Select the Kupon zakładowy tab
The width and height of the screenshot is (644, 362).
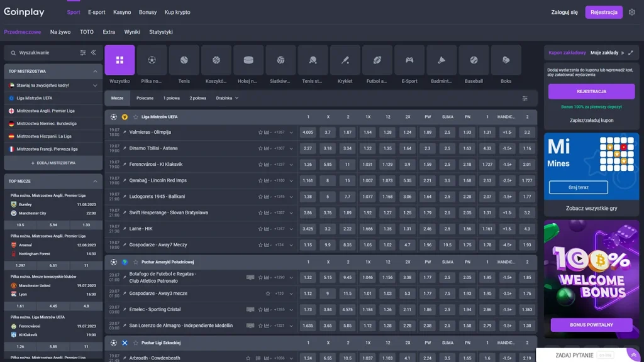[567, 53]
